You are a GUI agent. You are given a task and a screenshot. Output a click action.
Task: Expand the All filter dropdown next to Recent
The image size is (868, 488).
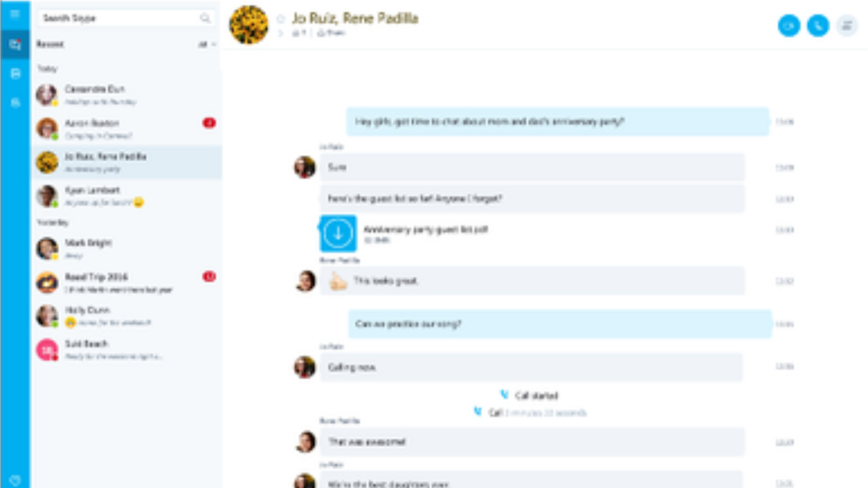click(x=207, y=44)
